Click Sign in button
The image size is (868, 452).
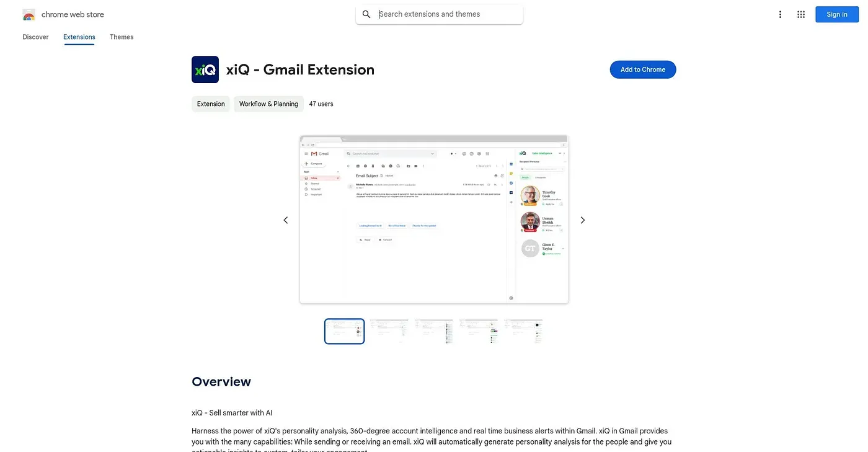836,14
